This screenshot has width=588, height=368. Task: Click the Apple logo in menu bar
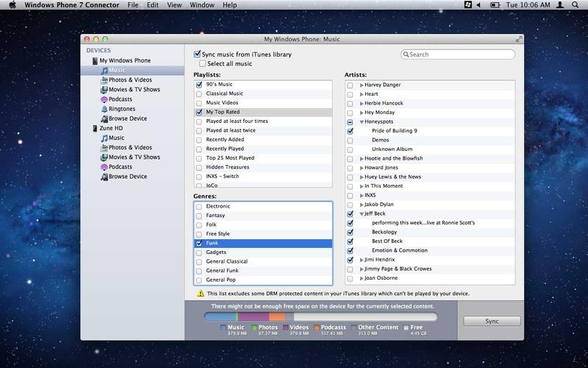point(12,5)
